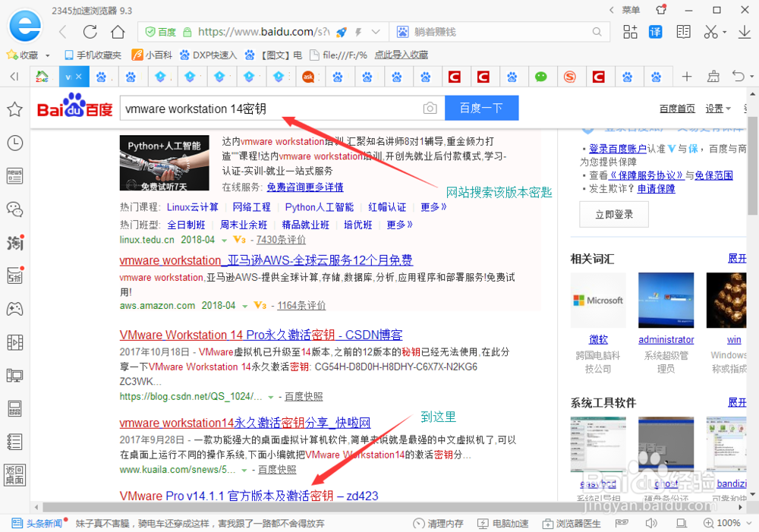Expand the blog.csdn.net result dropdown arrow
This screenshot has width=759, height=532.
[x=271, y=398]
